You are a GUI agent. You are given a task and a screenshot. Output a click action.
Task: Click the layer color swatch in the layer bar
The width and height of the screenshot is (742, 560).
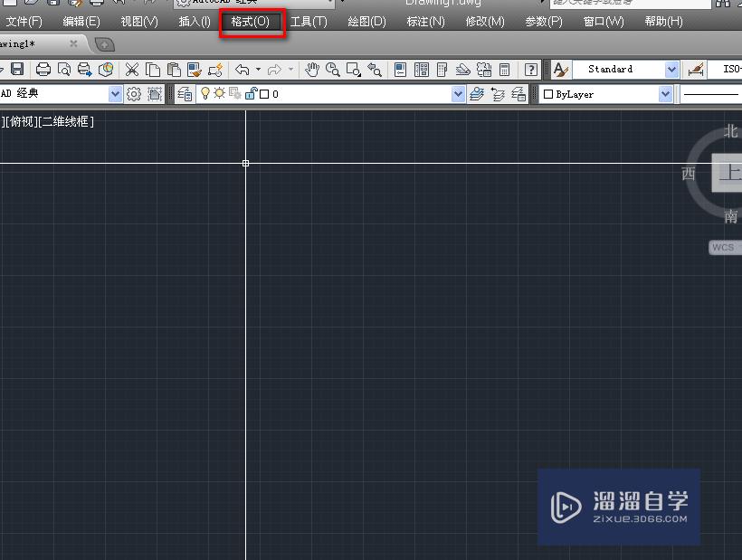coord(263,93)
